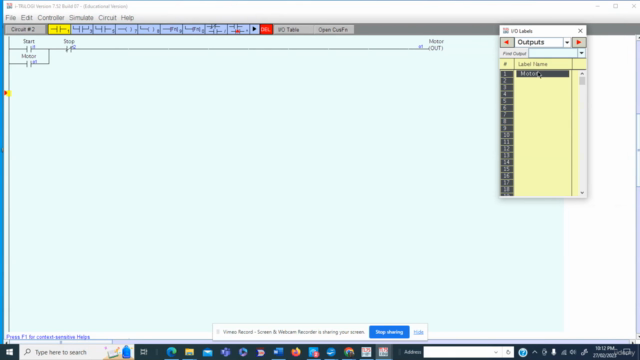Image resolution: width=640 pixels, height=360 pixels.
Task: Open the clock and date in taskbar
Action: pos(605,352)
